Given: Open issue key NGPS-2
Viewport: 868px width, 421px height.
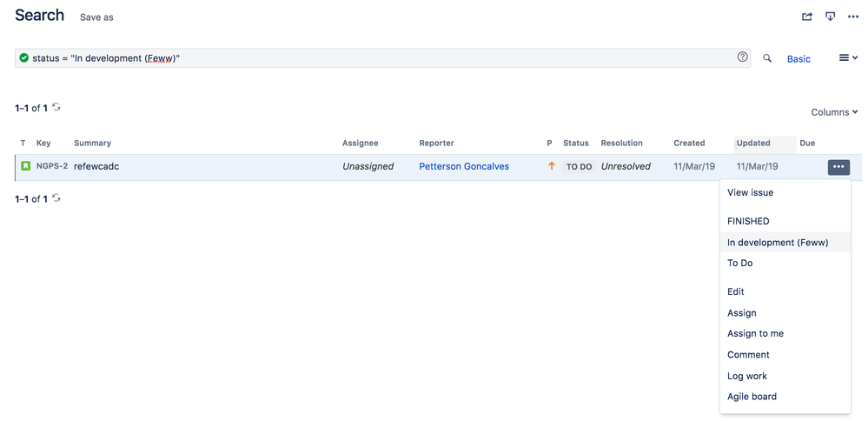Looking at the screenshot, I should [x=52, y=165].
